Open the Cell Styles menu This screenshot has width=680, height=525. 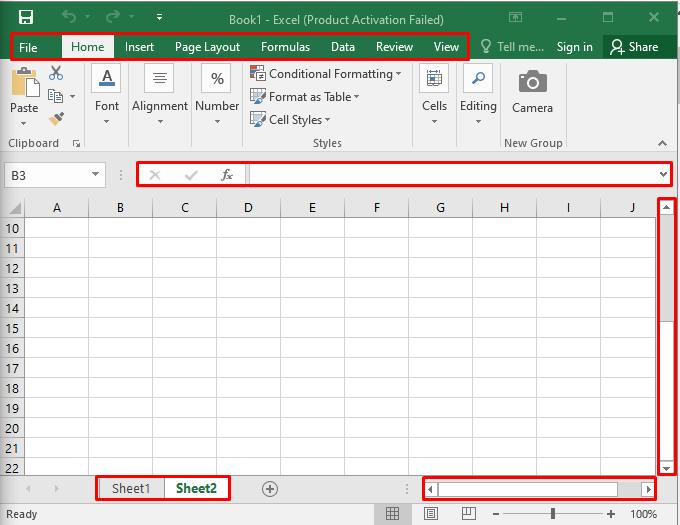coord(290,120)
